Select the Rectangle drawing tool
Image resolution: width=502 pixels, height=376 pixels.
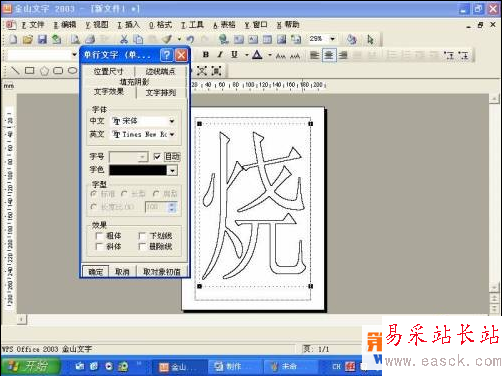[x=30, y=70]
